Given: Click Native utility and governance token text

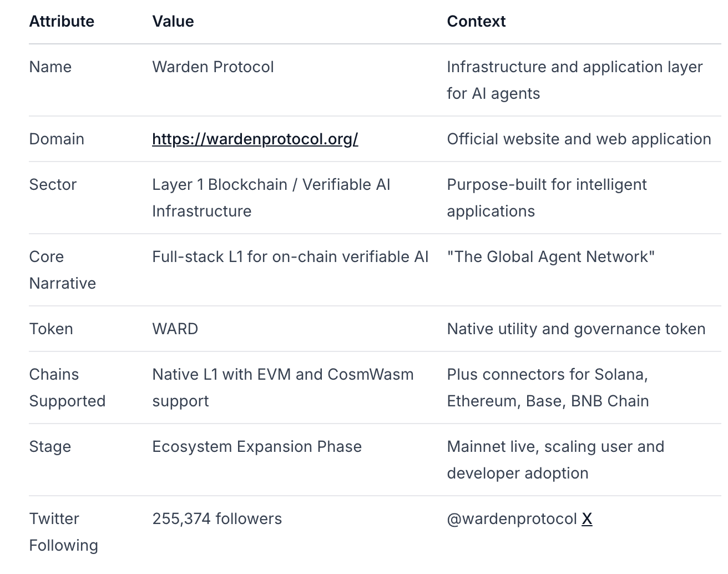Looking at the screenshot, I should click(576, 329).
